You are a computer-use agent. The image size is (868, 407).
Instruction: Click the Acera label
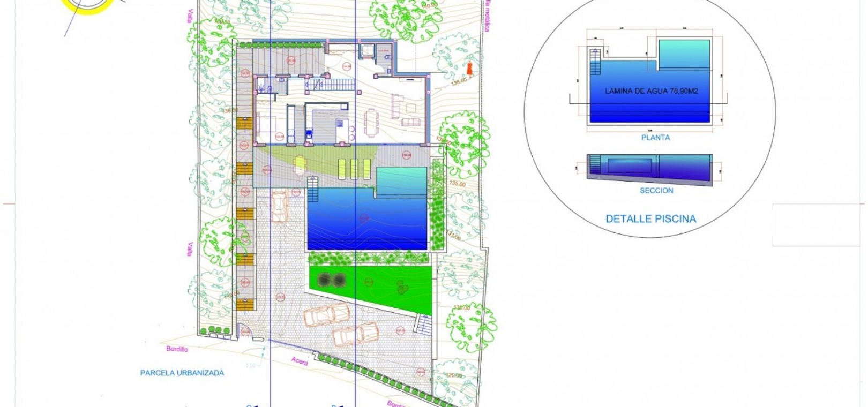click(300, 361)
